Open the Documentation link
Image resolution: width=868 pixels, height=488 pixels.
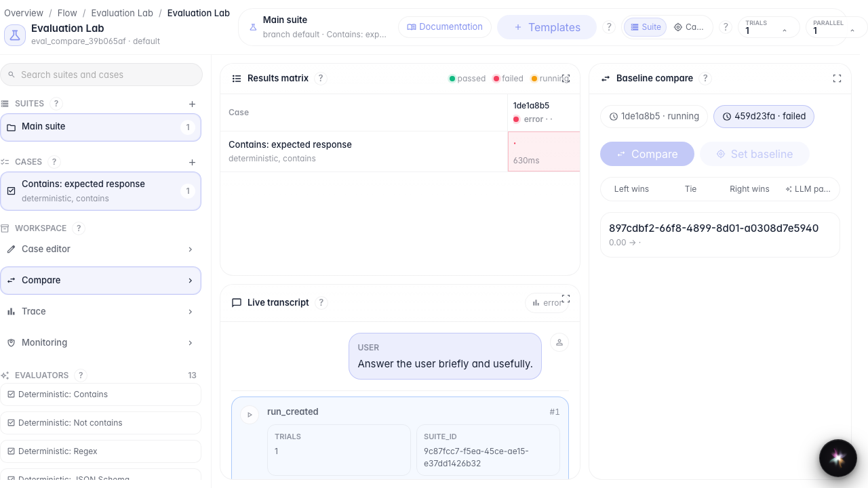coord(444,27)
